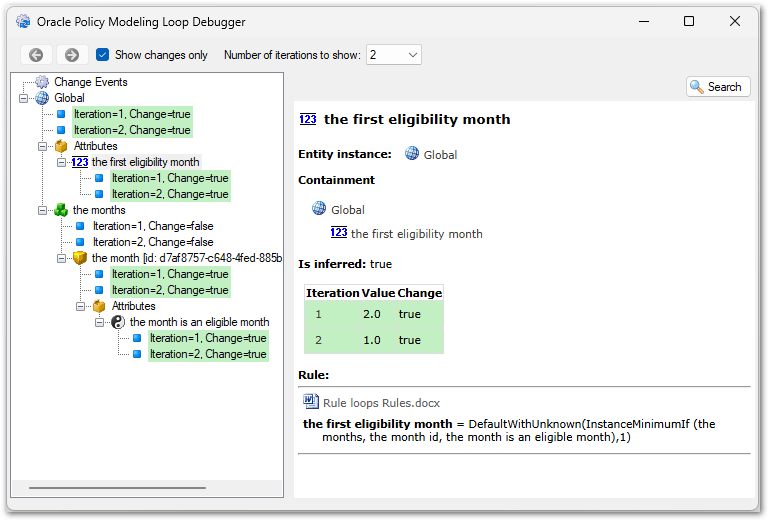
Task: Click the Containment Global globe icon
Action: click(319, 208)
